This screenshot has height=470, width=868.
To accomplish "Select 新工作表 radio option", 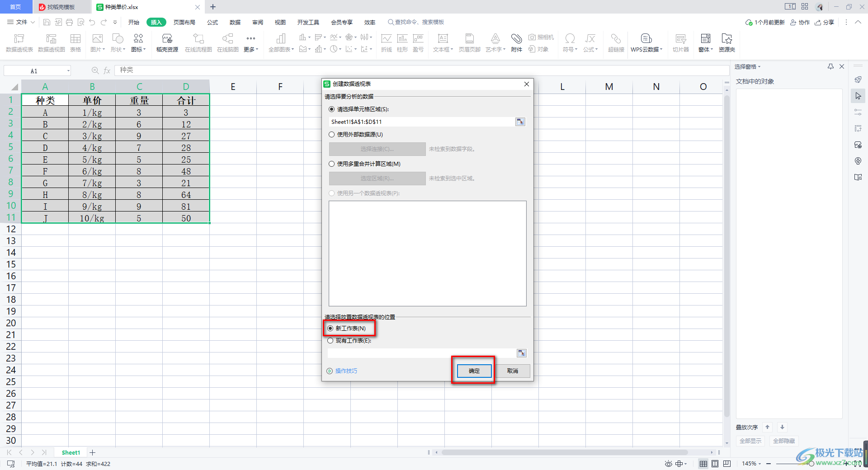I will click(x=330, y=328).
